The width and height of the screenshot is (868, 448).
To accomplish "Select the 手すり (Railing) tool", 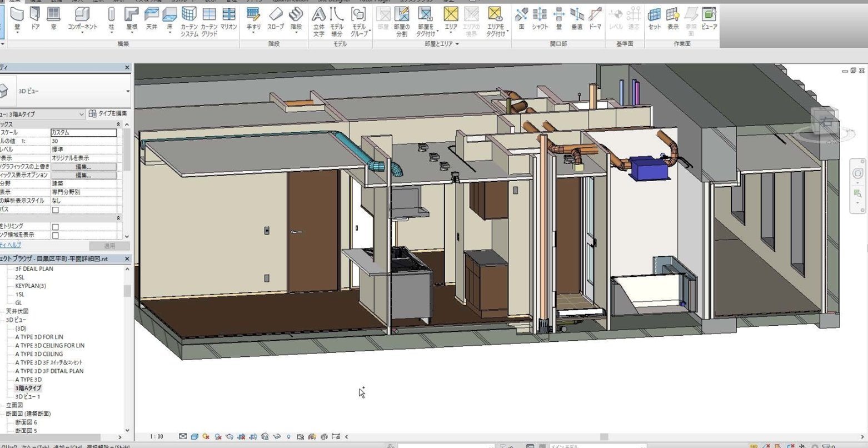I will 253,19.
